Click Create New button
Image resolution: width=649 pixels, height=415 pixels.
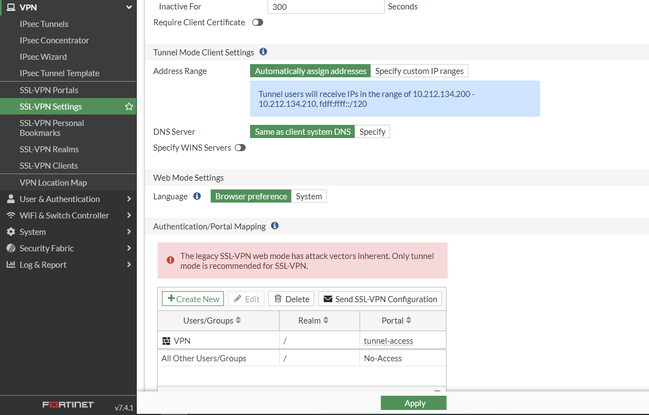(x=193, y=299)
